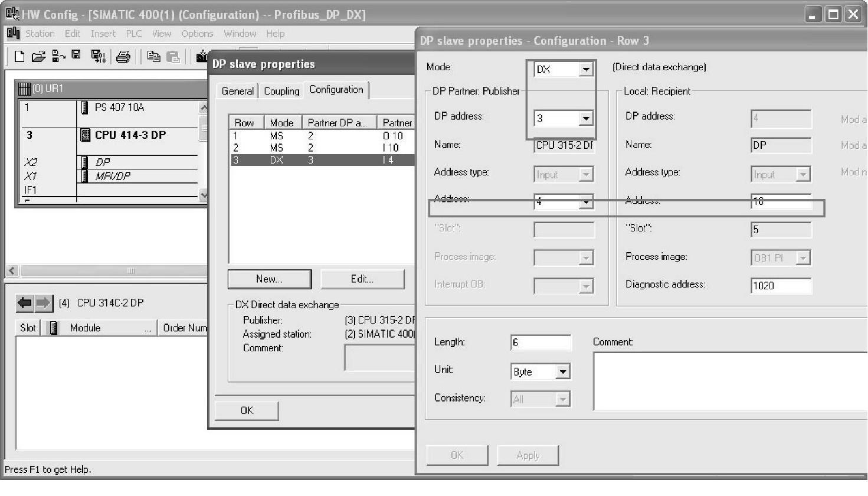This screenshot has width=868, height=496.
Task: Click the horizontal scrollbar left arrow
Action: 12,271
